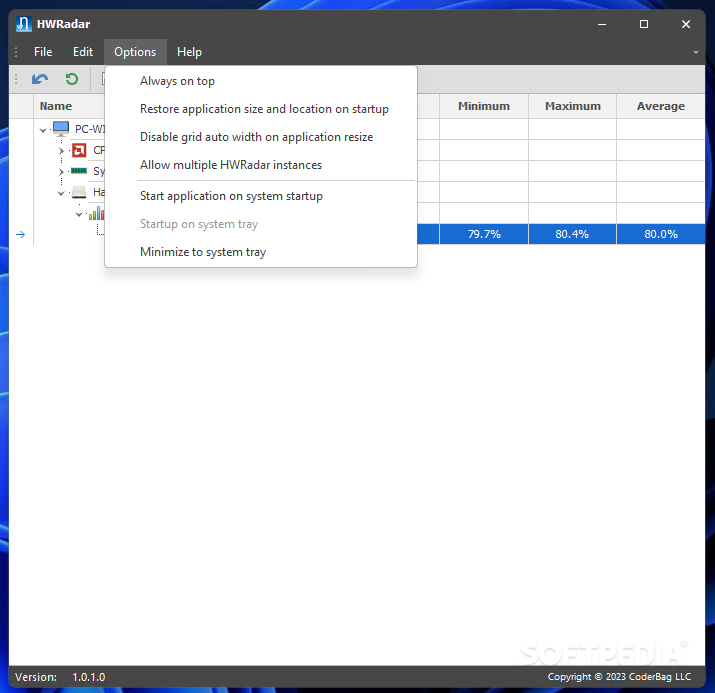Open the Edit menu
Screen dimensions: 715x693
tap(83, 52)
